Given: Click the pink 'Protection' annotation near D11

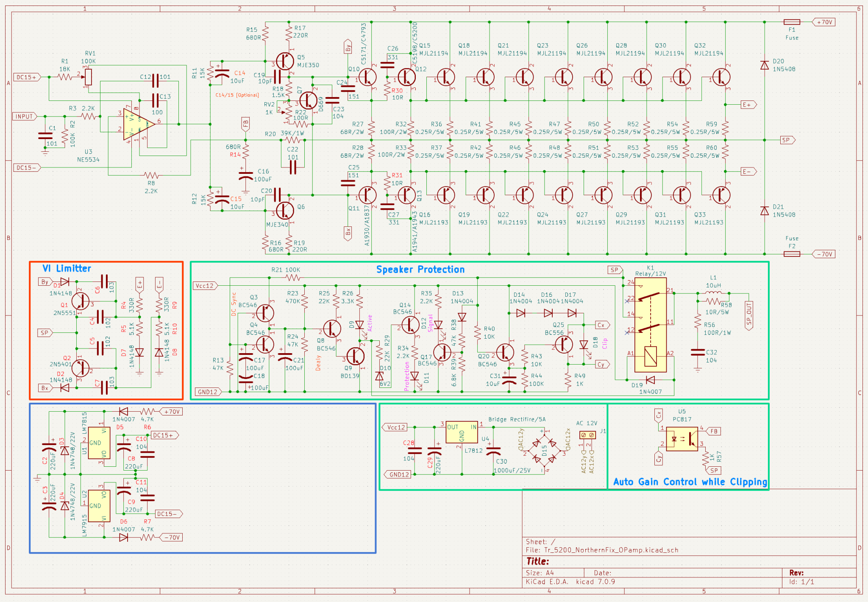Looking at the screenshot, I should tap(407, 376).
